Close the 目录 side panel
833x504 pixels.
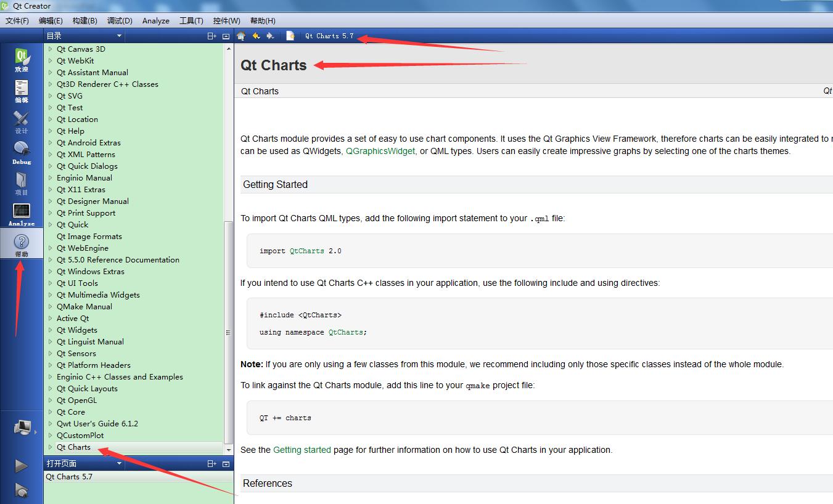pyautogui.click(x=226, y=36)
